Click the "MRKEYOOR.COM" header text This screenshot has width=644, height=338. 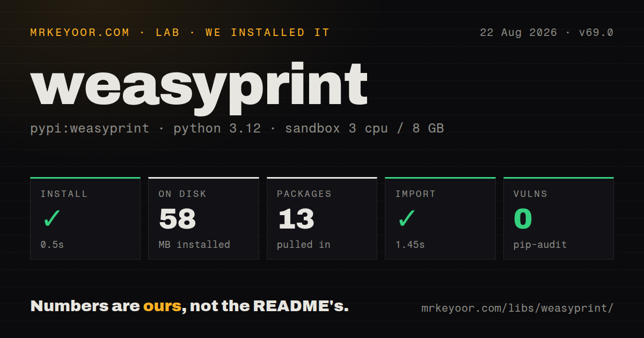point(80,32)
